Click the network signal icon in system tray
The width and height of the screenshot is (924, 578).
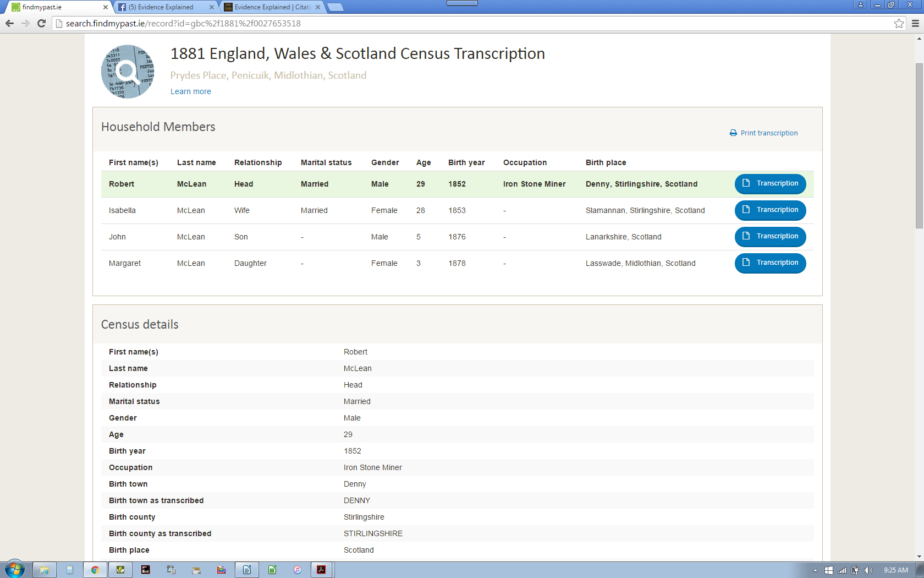[x=843, y=570]
